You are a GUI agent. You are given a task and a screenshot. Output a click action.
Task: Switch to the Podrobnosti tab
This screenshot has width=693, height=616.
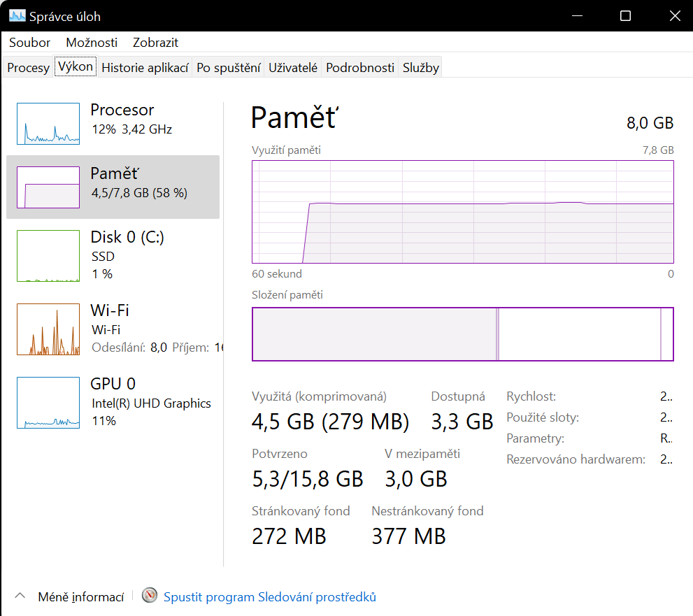coord(360,68)
